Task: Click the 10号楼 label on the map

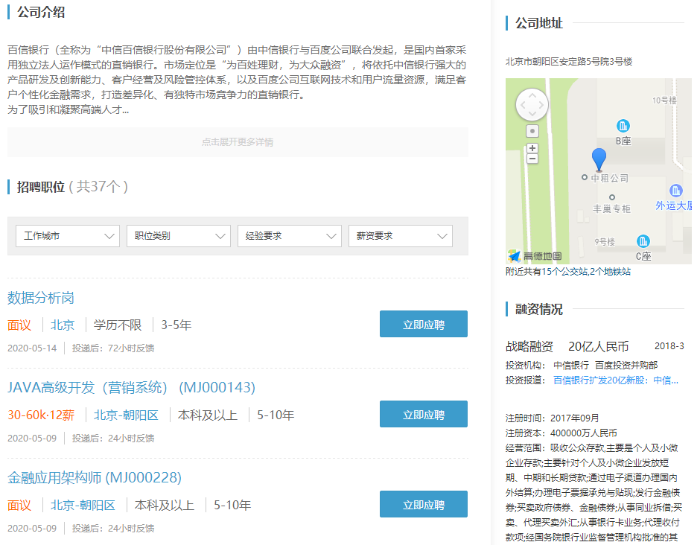Action: coord(664,100)
